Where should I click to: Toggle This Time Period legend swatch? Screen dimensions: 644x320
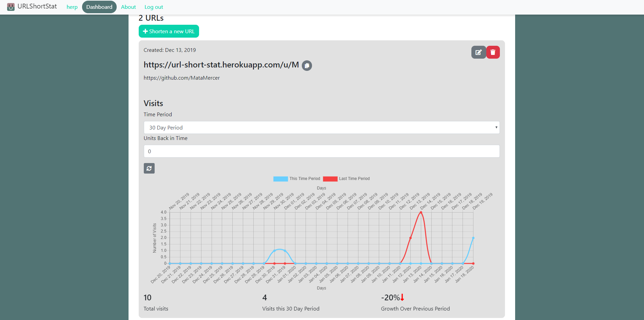(x=280, y=179)
